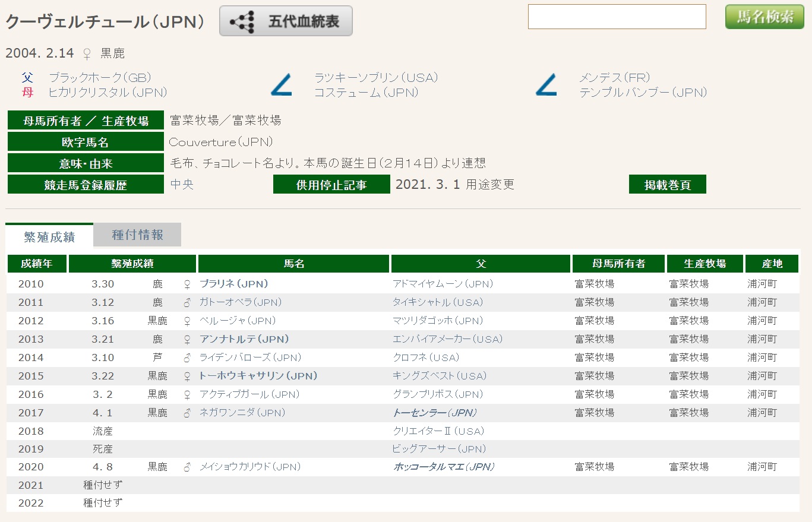Image resolution: width=812 pixels, height=522 pixels.
Task: Click the 掲載巻頁 button
Action: (x=667, y=185)
